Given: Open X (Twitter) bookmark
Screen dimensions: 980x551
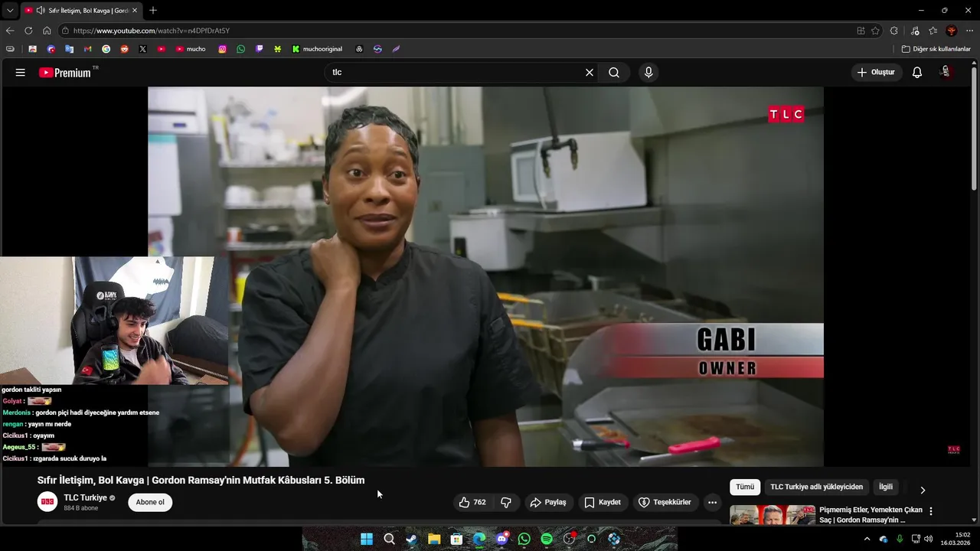Looking at the screenshot, I should [142, 49].
